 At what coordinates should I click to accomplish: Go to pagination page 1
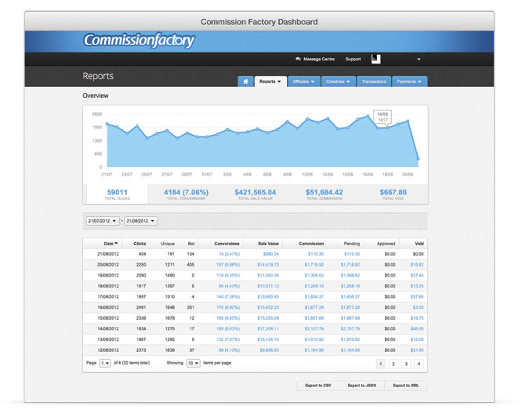(380, 364)
